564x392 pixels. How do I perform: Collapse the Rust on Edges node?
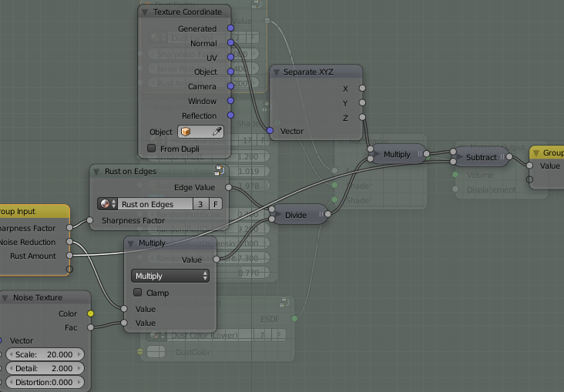click(x=96, y=172)
